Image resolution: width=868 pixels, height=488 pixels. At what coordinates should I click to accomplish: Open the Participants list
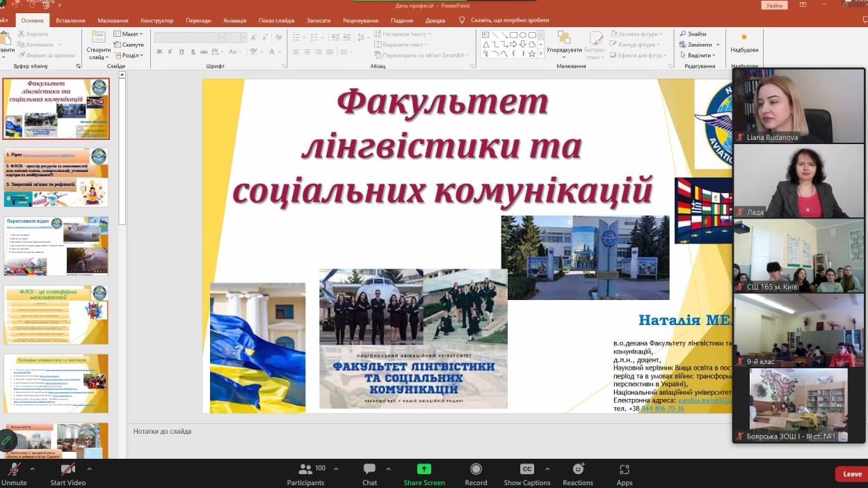(305, 470)
